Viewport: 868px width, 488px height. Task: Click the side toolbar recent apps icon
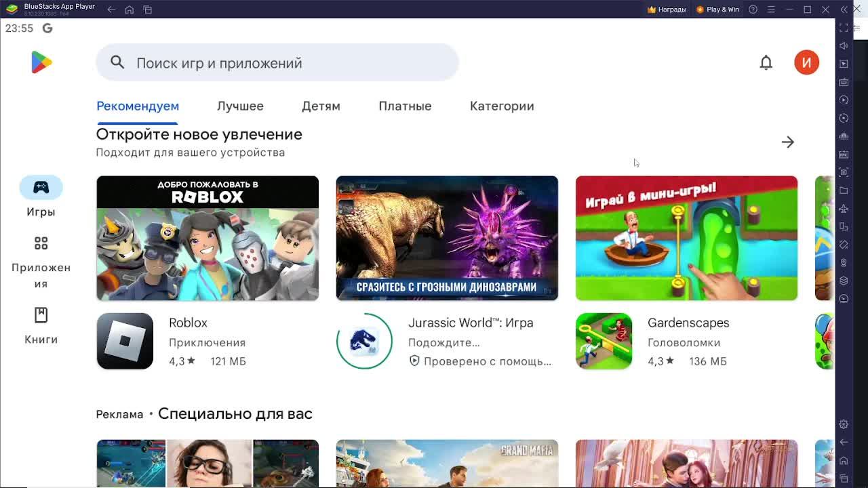click(844, 479)
